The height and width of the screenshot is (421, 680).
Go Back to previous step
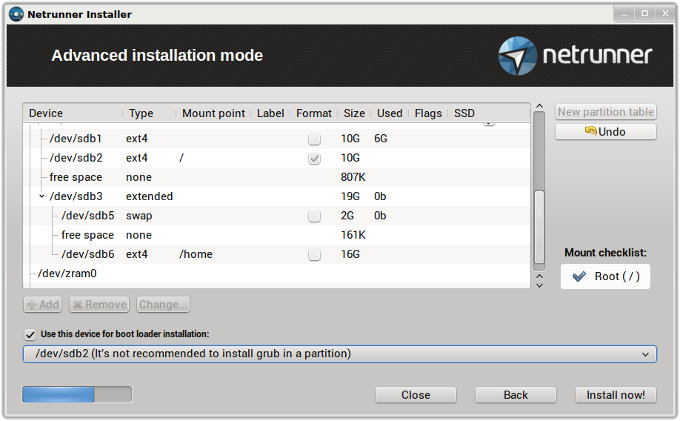[515, 395]
